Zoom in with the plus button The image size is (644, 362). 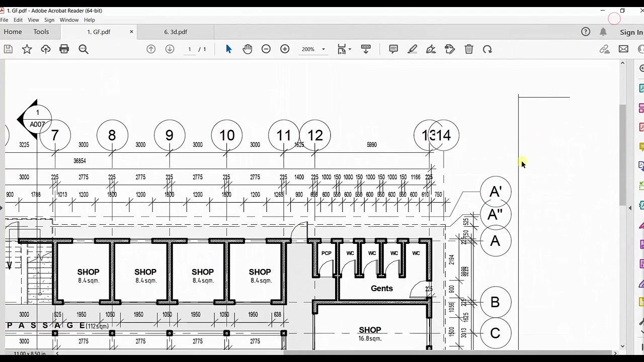pyautogui.click(x=285, y=49)
